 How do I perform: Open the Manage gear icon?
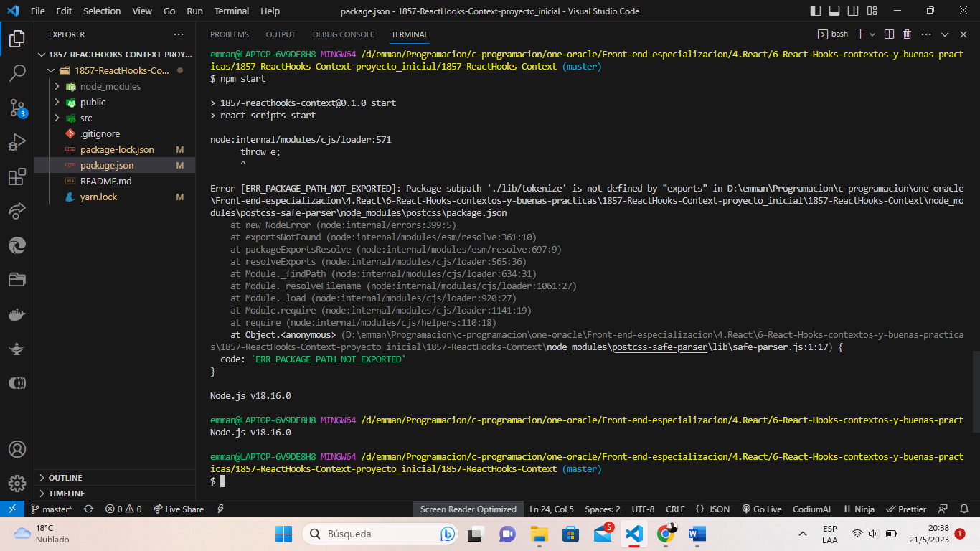coord(17,483)
